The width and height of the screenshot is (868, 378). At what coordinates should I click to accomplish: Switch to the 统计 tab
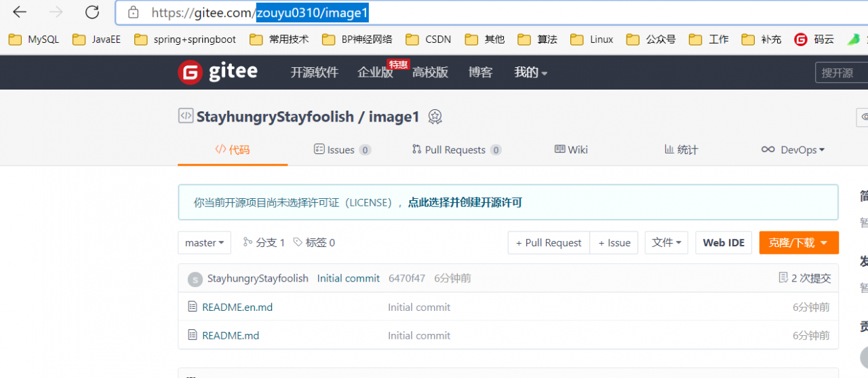click(x=681, y=150)
